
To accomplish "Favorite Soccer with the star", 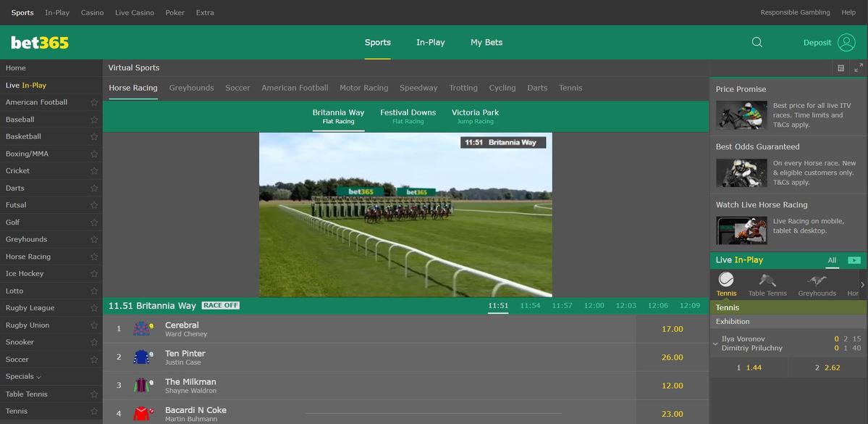I will click(94, 359).
